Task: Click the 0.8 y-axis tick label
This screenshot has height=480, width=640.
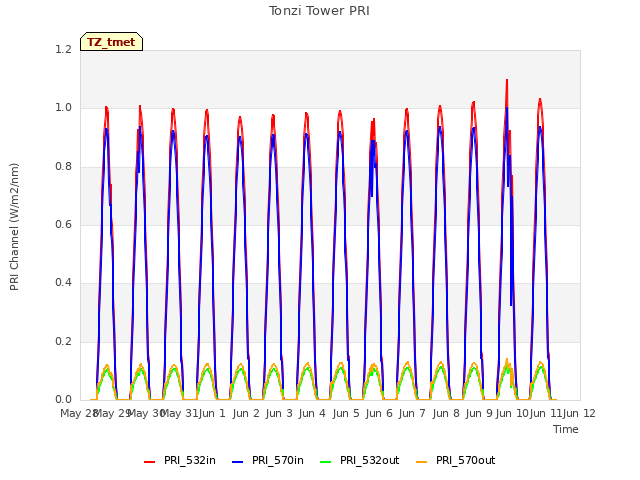Action: (63, 167)
